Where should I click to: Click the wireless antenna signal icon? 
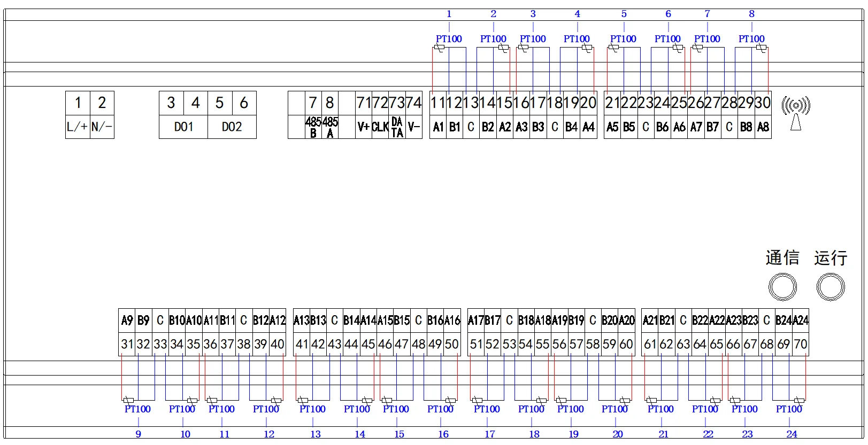coord(796,113)
